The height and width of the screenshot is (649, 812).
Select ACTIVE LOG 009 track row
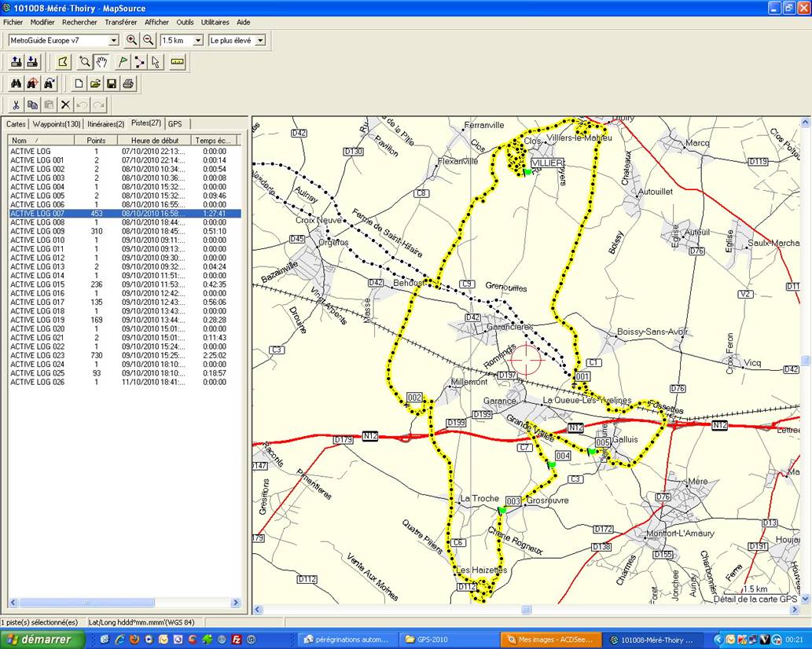pyautogui.click(x=125, y=231)
